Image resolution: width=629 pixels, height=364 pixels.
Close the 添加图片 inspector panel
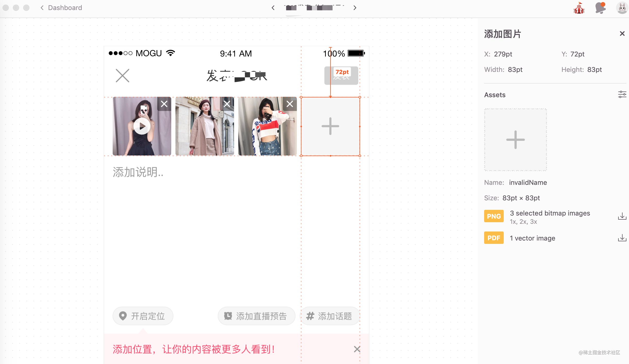[x=622, y=34]
